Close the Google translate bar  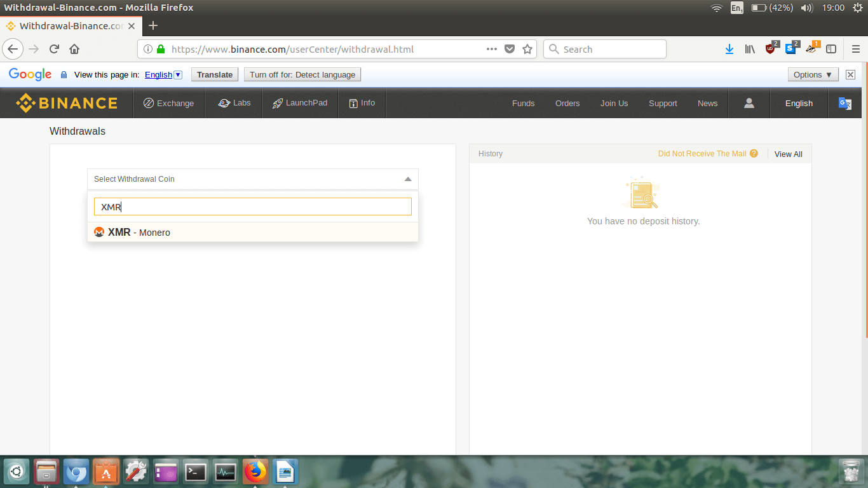(x=850, y=74)
